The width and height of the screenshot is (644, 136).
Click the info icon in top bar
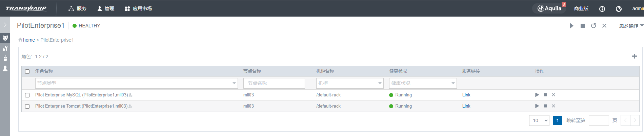pos(602,9)
